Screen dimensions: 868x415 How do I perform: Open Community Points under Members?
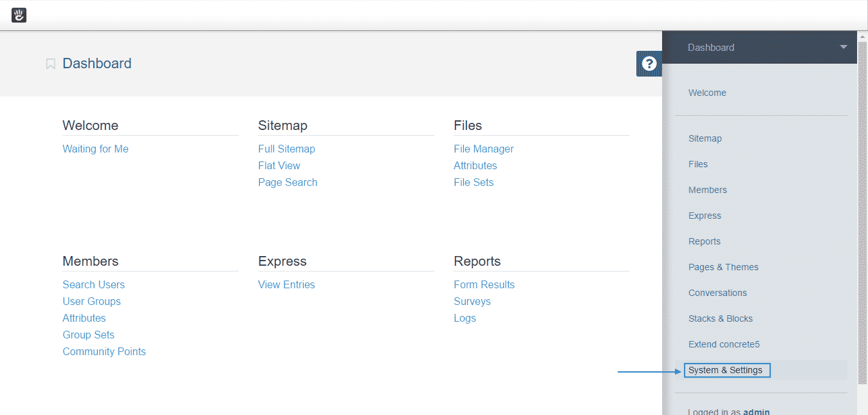point(104,351)
